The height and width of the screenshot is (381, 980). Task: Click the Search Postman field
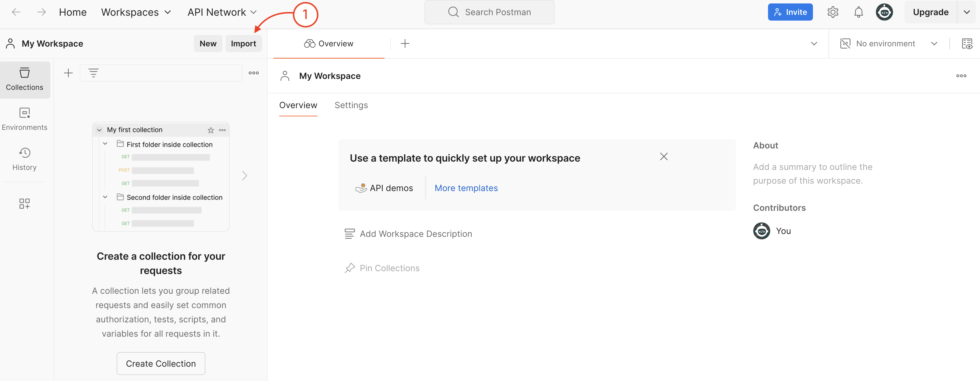pos(489,12)
